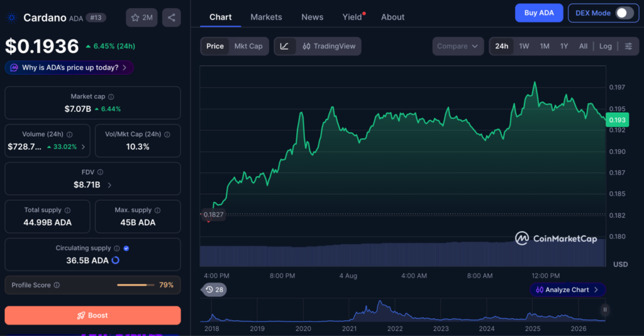The image size is (644, 336).
Task: Click the 6.45% (24h) price change
Action: pyautogui.click(x=111, y=47)
